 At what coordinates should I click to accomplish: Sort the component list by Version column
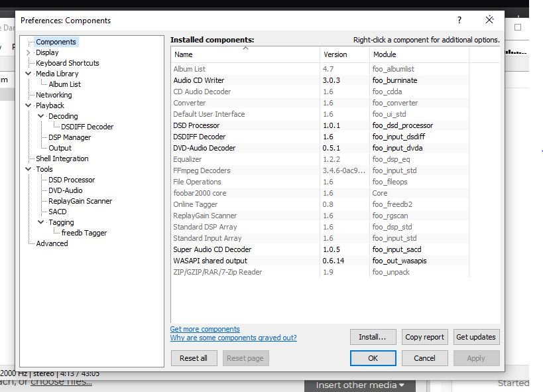[x=335, y=54]
